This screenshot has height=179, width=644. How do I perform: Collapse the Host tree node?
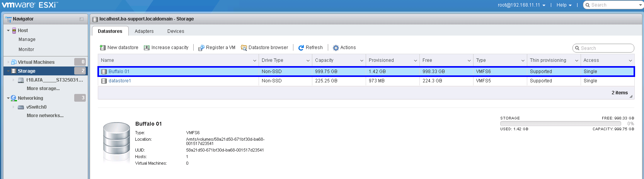pos(8,31)
